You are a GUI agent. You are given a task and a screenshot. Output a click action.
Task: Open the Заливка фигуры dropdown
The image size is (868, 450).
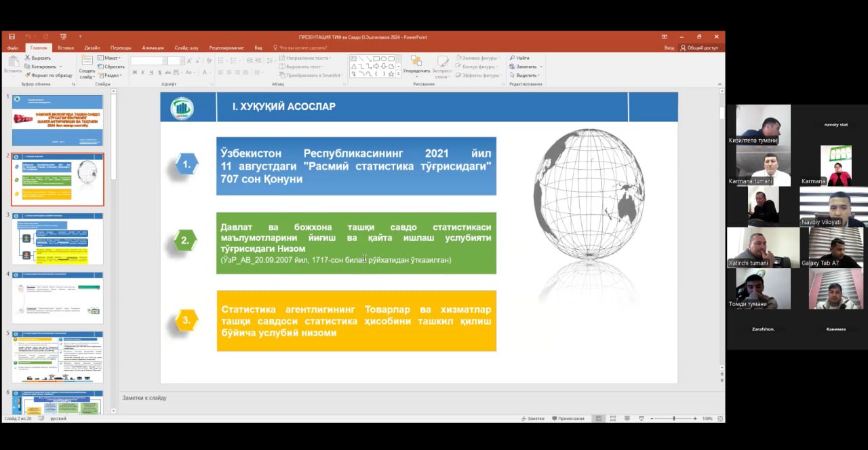click(479, 58)
